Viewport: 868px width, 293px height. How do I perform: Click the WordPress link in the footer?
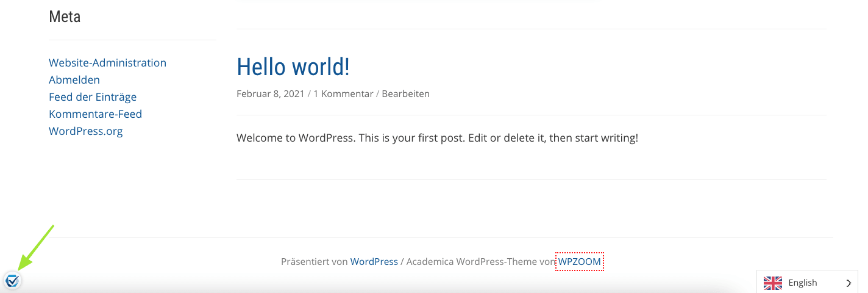point(374,262)
